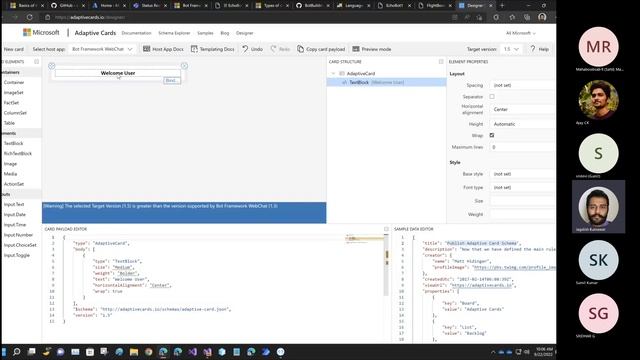This screenshot has height=360, width=640.
Task: Select the Input.ChoiceSet element in toolbox
Action: point(20,245)
